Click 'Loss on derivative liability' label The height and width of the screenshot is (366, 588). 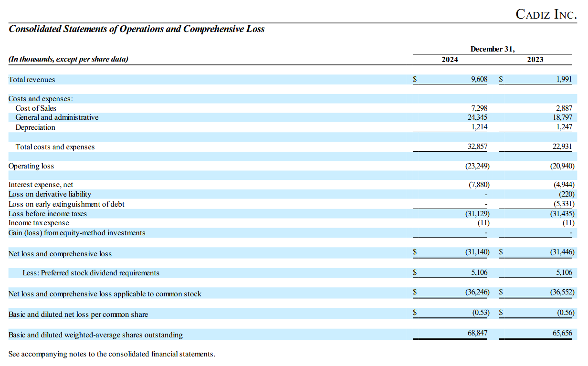50,194
